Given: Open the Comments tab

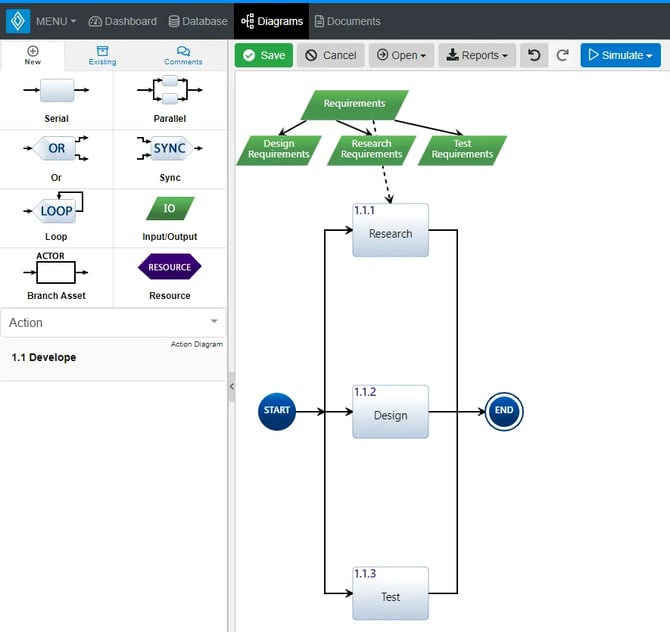Looking at the screenshot, I should point(183,55).
